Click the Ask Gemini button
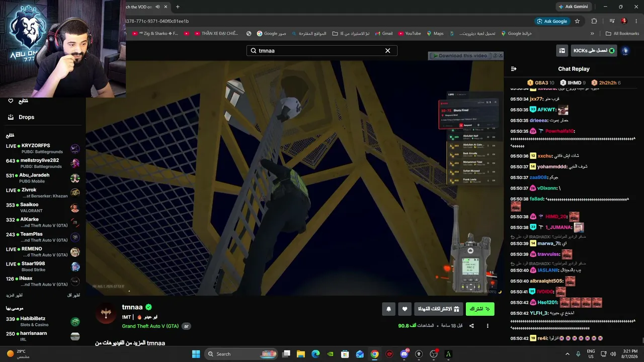The image size is (644, 362). 573,7
